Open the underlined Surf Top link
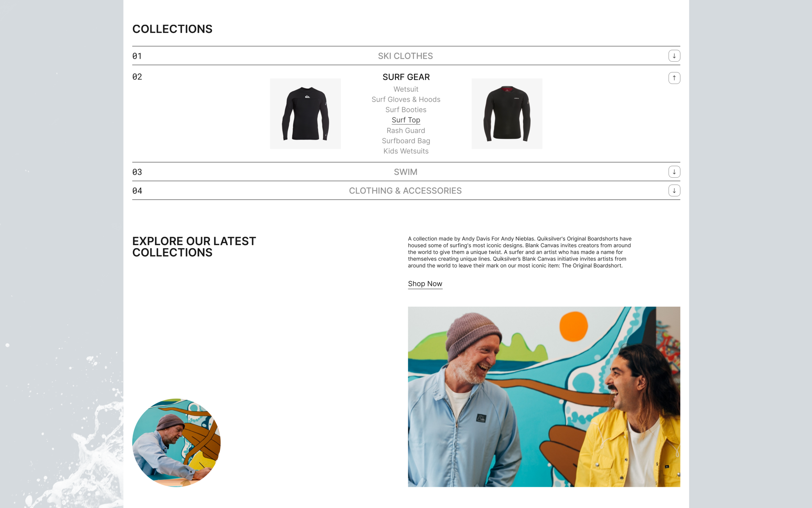Screen dimensions: 812x508 [406, 120]
